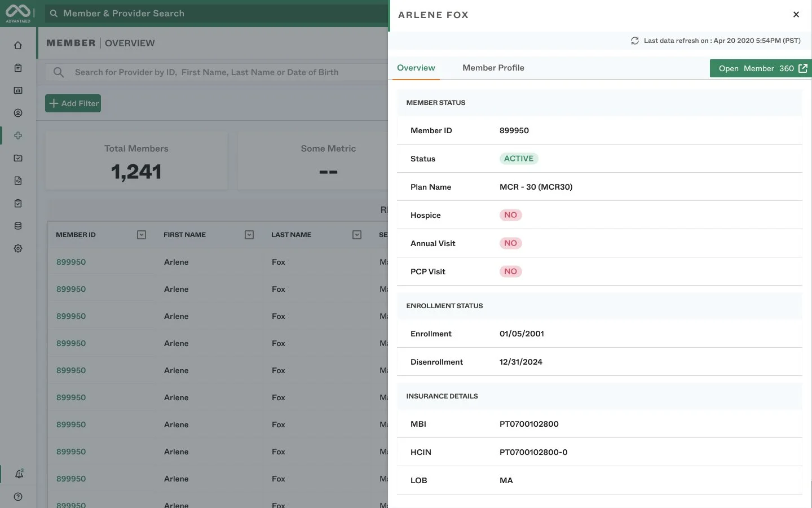This screenshot has width=812, height=508.
Task: Click the Hospice NO badge
Action: (511, 215)
